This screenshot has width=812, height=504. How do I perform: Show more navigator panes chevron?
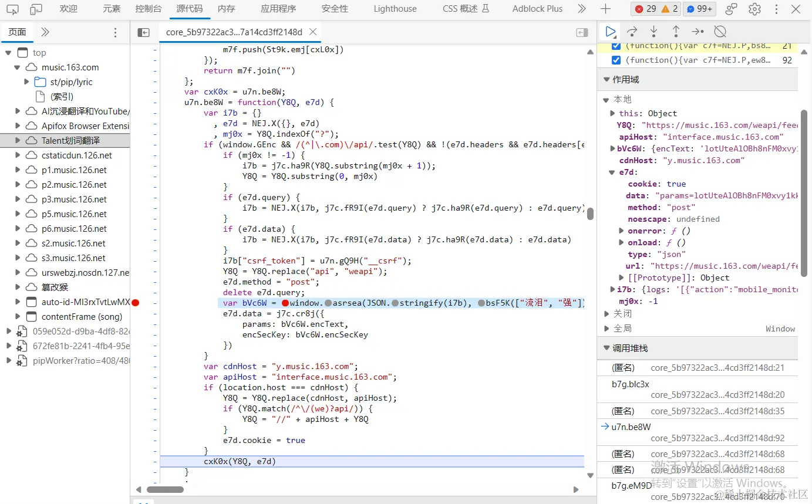point(45,32)
